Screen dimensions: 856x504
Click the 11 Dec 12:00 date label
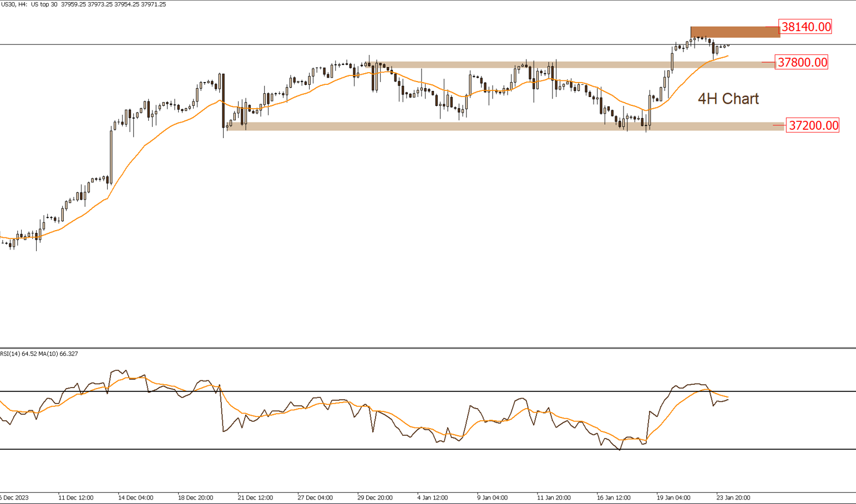(x=77, y=497)
